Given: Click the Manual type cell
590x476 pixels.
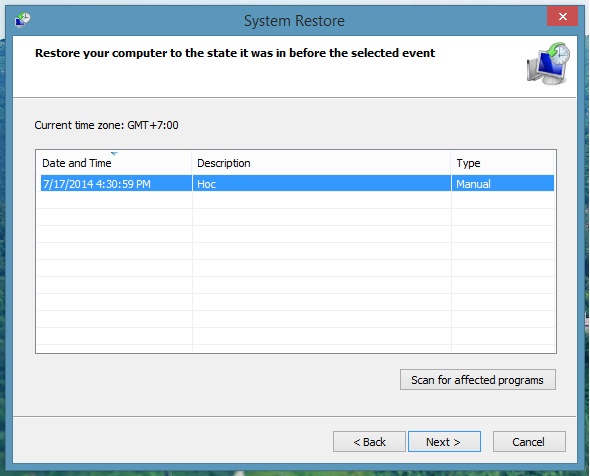Looking at the screenshot, I should coord(473,184).
